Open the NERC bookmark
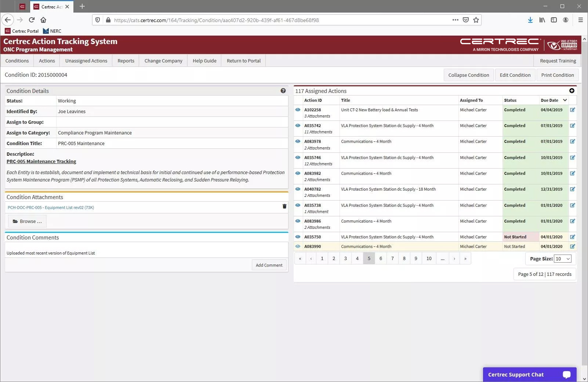This screenshot has height=382, width=588. coord(52,31)
